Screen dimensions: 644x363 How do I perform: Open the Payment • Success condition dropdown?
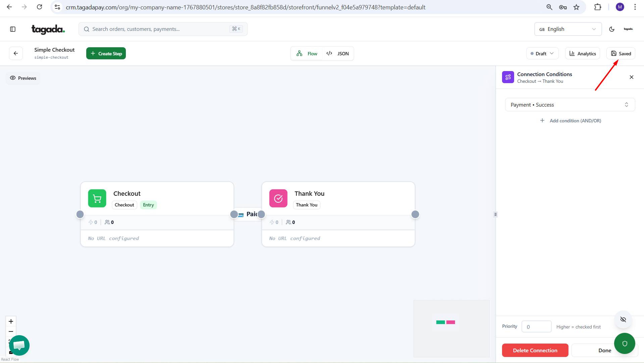point(569,105)
